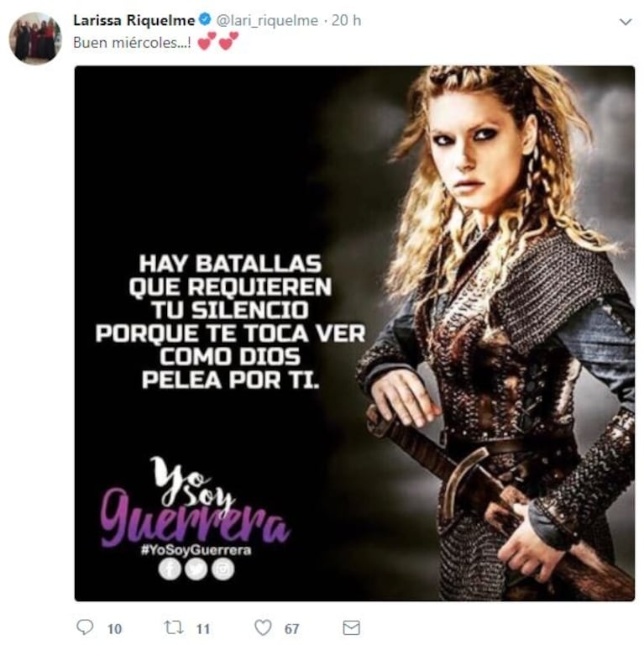
Task: Click the envelope direct message icon
Action: [351, 628]
